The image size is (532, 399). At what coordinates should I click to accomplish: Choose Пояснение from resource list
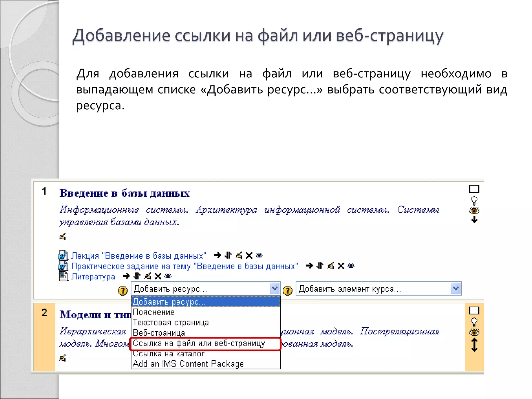click(206, 312)
